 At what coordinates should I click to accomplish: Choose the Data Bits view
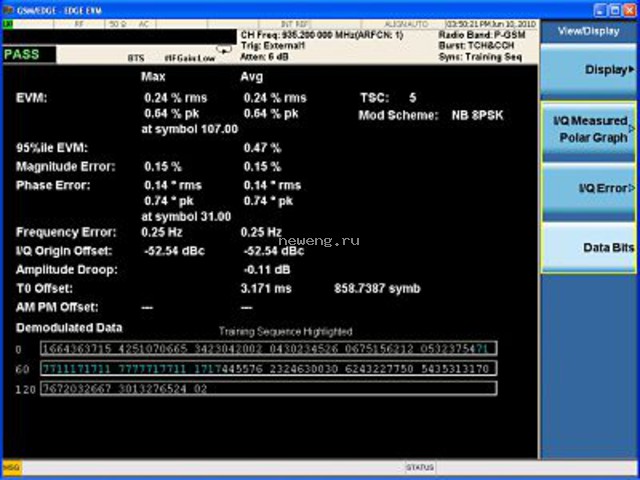[588, 248]
